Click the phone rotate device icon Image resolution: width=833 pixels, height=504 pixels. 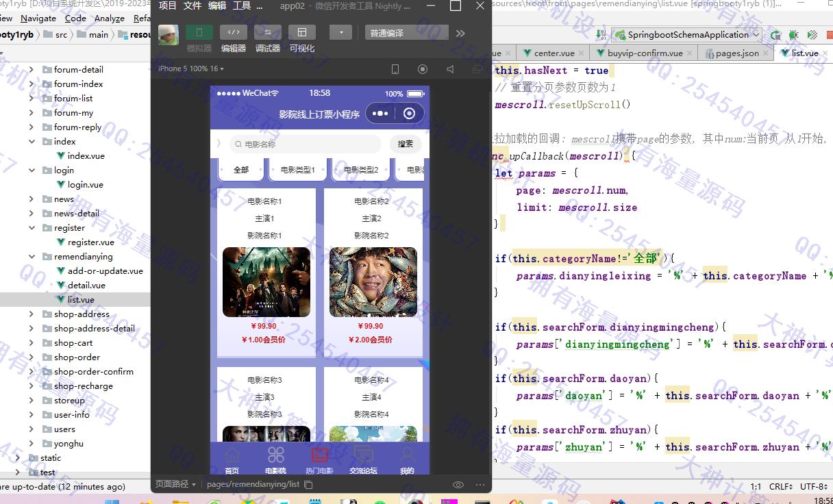pyautogui.click(x=395, y=68)
